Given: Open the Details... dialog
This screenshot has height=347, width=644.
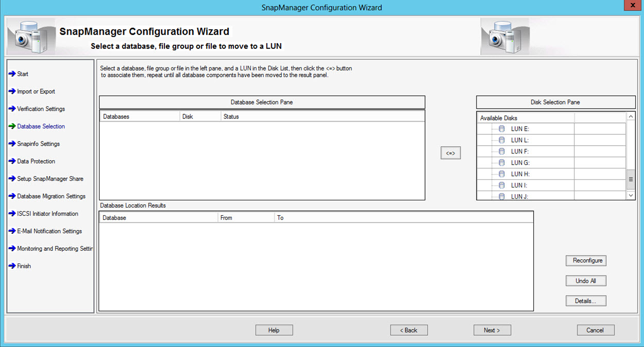Looking at the screenshot, I should click(x=586, y=301).
